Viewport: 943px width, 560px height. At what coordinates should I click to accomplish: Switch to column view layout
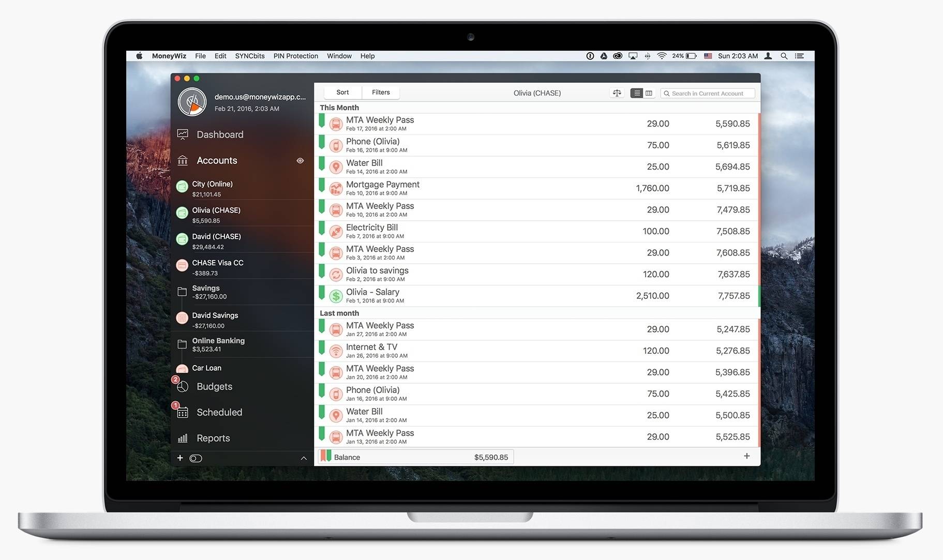click(x=649, y=93)
